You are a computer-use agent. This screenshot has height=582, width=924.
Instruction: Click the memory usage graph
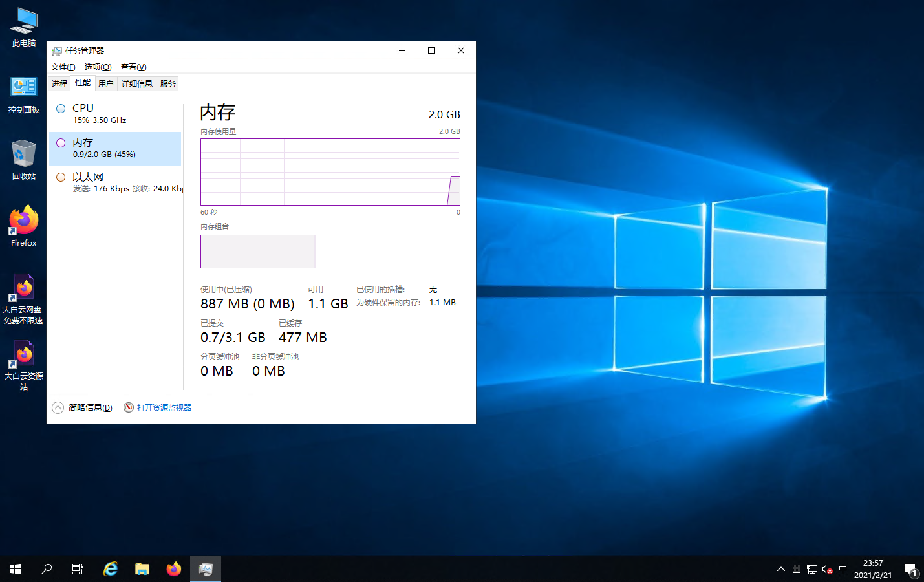pos(330,172)
